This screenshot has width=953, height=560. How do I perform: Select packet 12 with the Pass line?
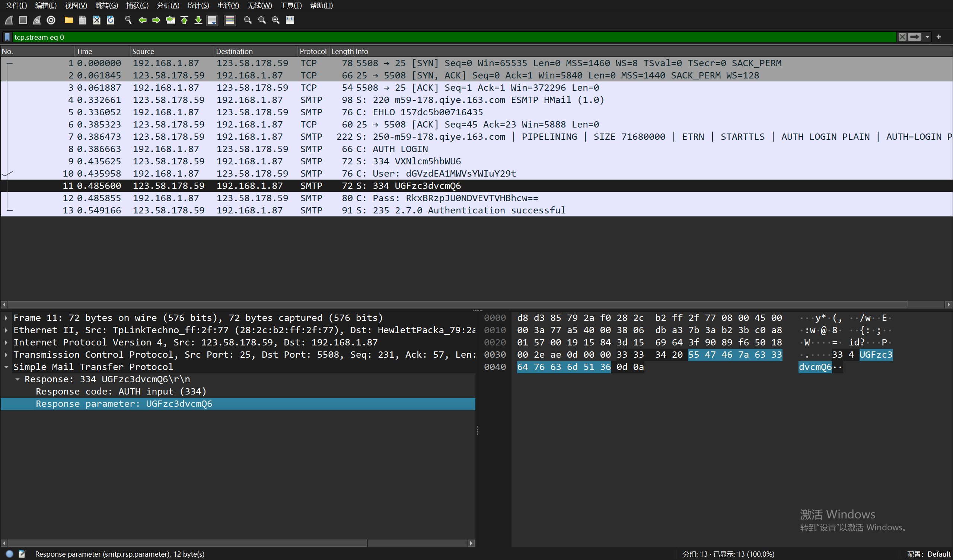tap(454, 198)
